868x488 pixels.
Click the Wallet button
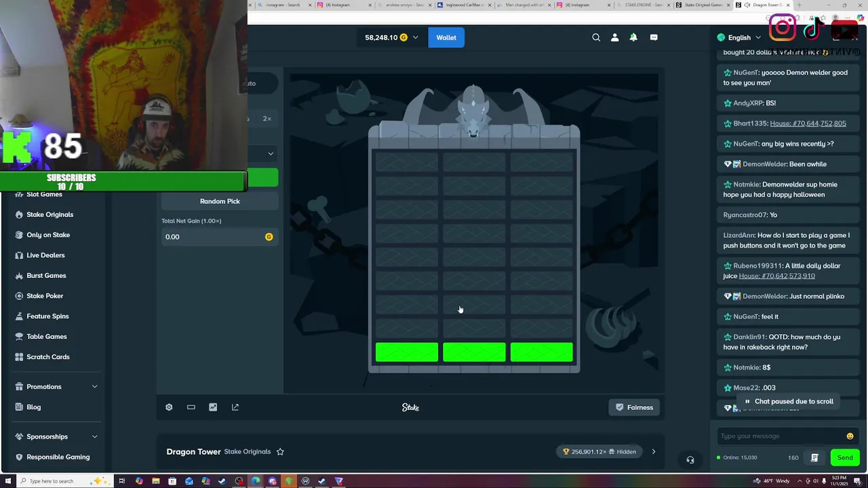point(446,37)
